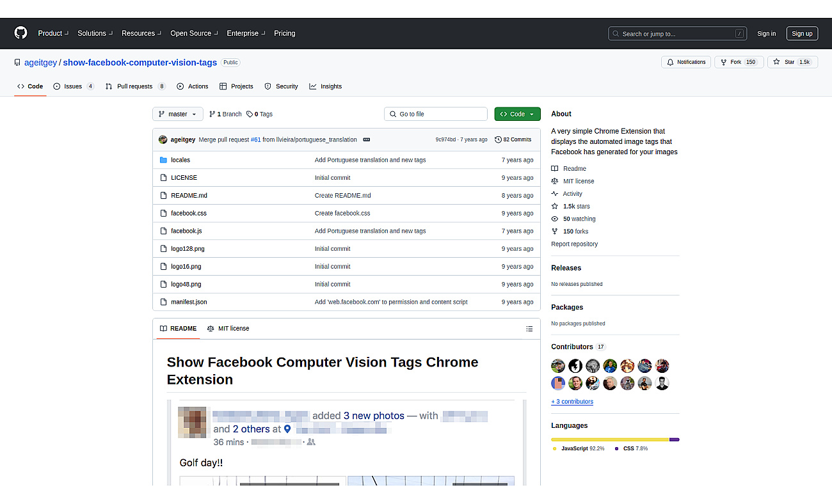
Task: Expand the green Code dropdown
Action: tap(517, 114)
